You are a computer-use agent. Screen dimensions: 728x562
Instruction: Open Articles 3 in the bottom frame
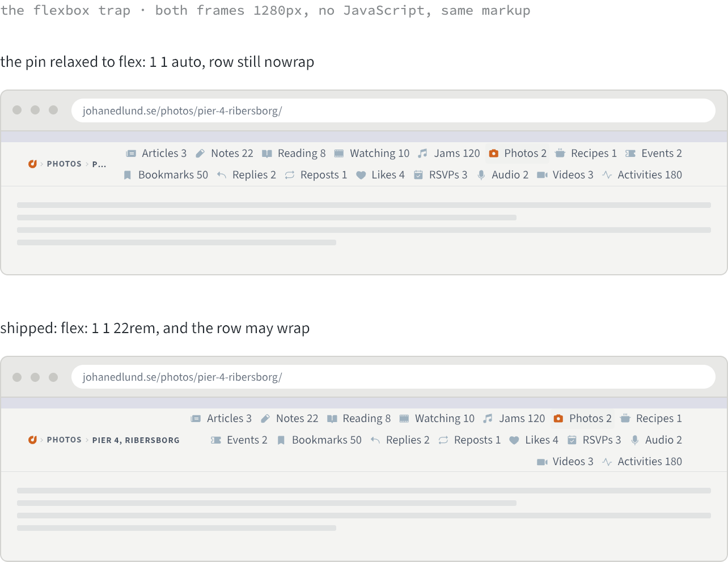tap(221, 419)
